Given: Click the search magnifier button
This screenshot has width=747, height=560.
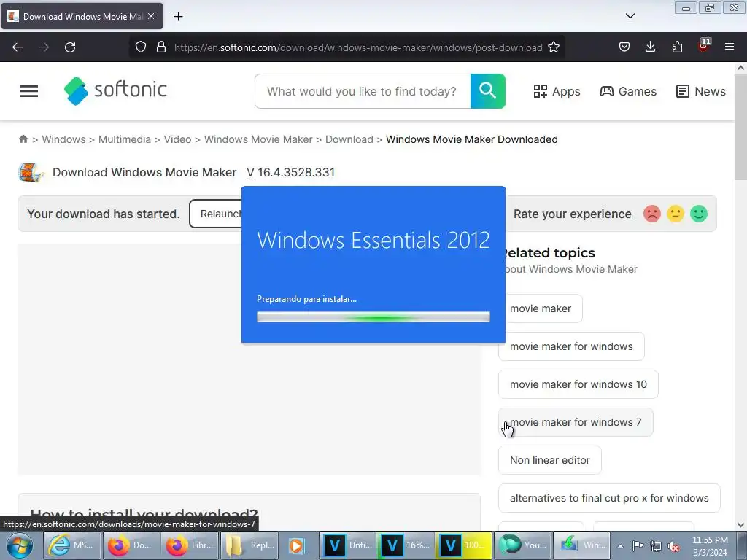Looking at the screenshot, I should tap(488, 91).
